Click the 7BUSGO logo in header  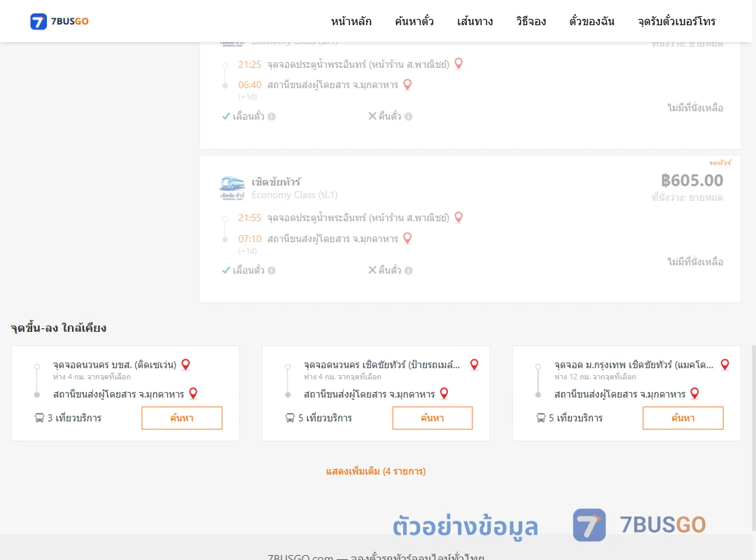59,21
